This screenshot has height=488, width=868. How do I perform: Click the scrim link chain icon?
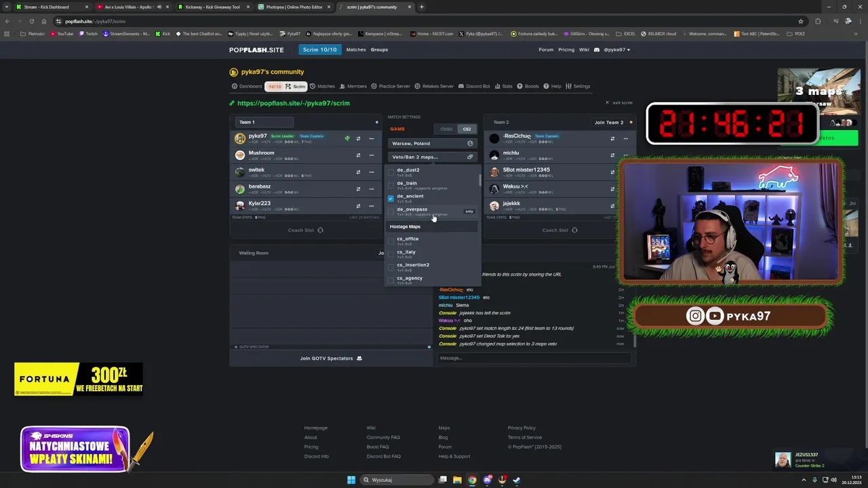click(x=232, y=103)
